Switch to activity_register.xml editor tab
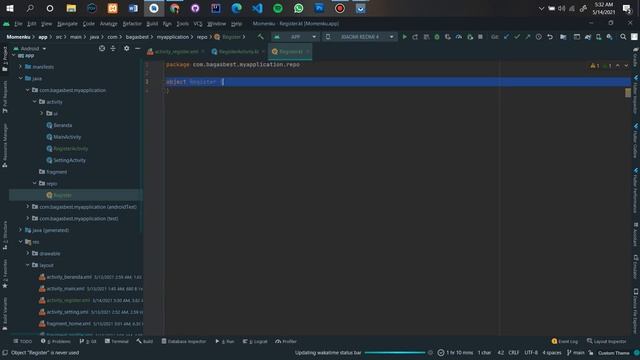This screenshot has height=360, width=640. tap(176, 52)
